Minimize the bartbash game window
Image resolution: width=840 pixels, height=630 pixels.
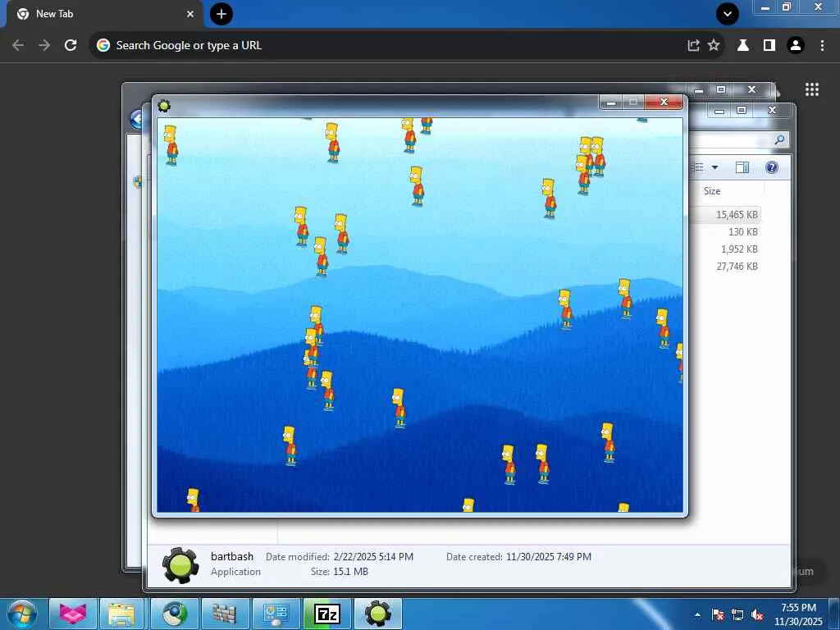(x=610, y=102)
